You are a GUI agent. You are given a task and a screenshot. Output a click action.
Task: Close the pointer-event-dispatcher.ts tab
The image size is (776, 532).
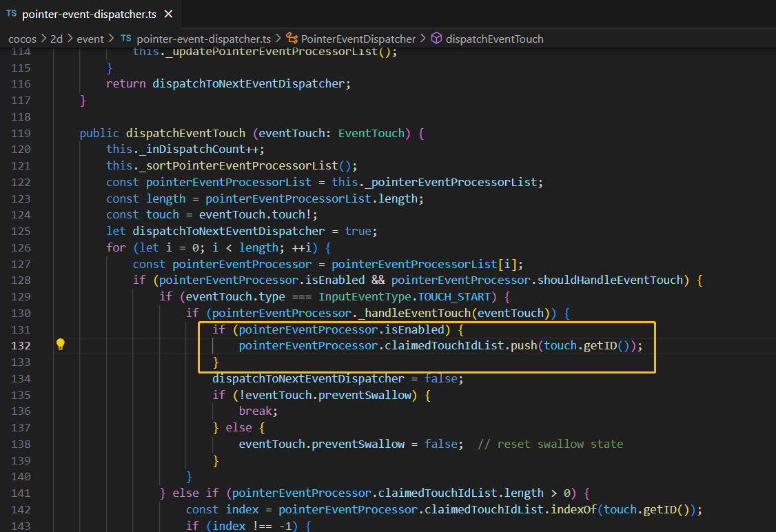(x=168, y=14)
